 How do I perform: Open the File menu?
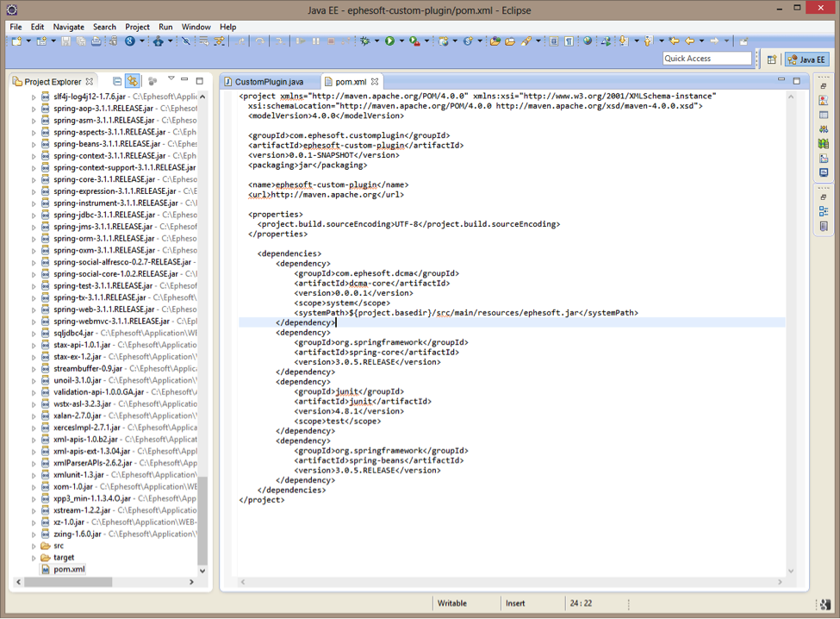click(x=16, y=27)
